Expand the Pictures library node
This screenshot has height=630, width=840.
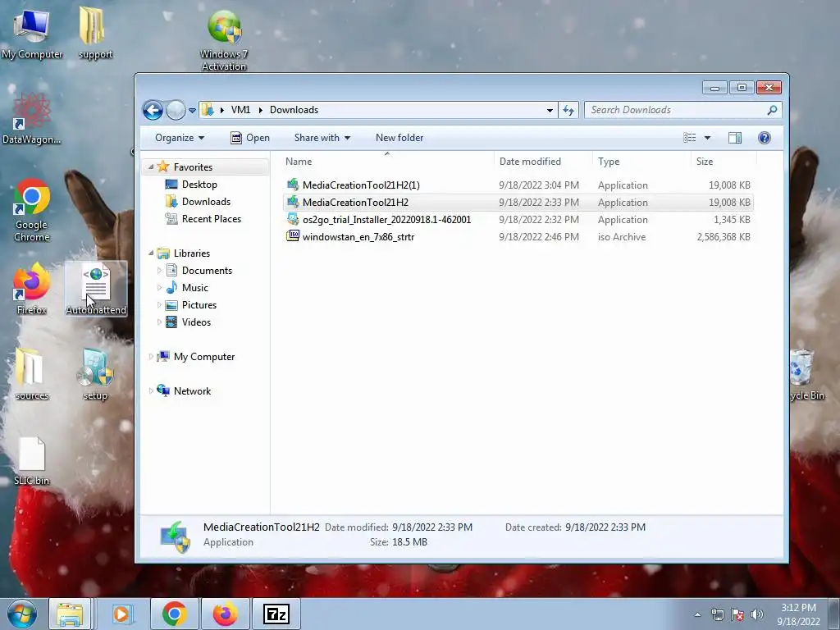159,305
